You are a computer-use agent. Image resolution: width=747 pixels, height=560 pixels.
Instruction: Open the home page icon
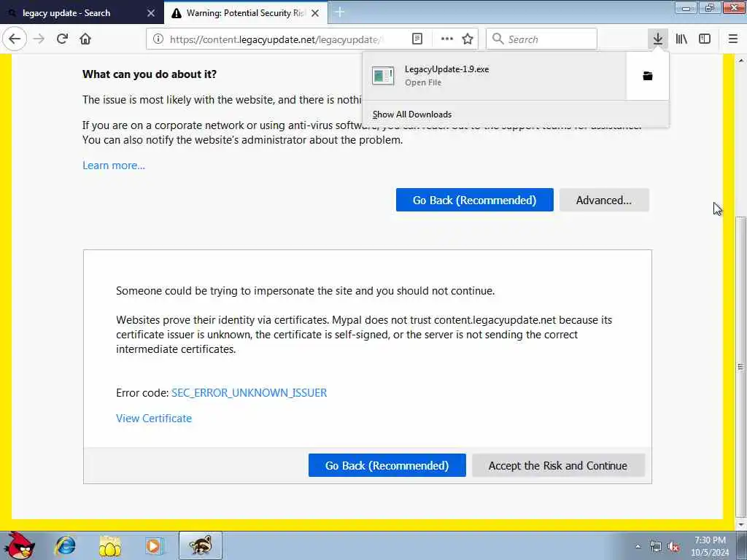click(x=85, y=39)
